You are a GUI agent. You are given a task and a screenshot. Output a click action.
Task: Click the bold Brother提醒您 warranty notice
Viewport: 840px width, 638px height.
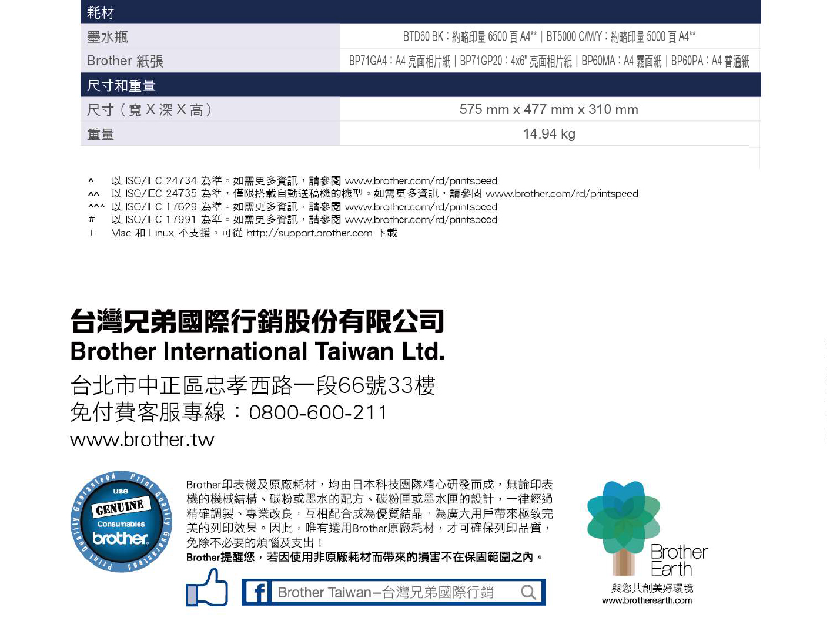(364, 557)
